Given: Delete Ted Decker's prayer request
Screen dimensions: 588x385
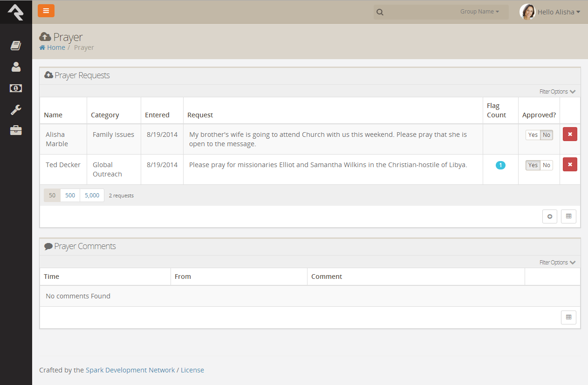Looking at the screenshot, I should [x=570, y=164].
